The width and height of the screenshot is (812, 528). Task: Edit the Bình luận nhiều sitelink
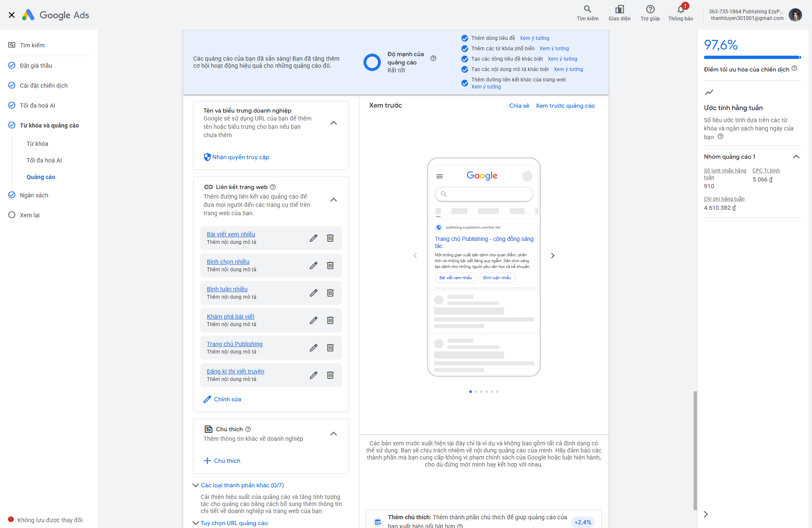314,293
